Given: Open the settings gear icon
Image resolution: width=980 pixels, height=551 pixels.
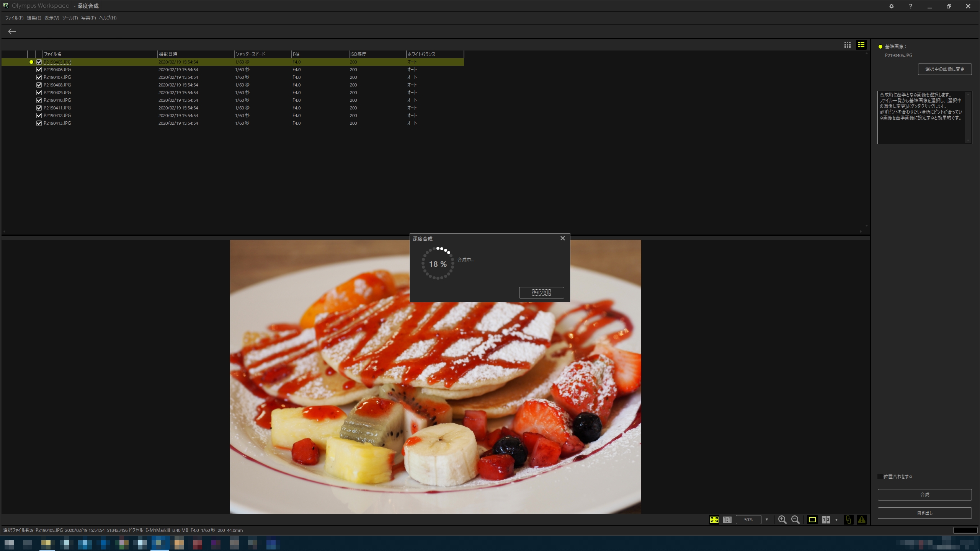Looking at the screenshot, I should 892,6.
